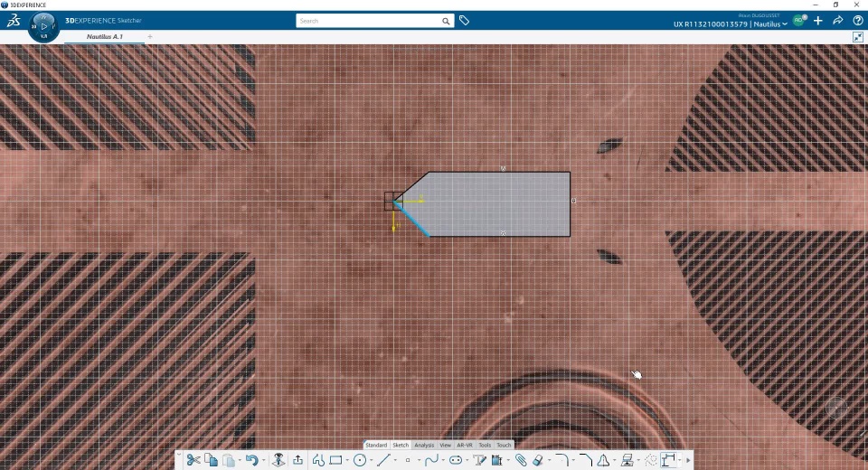868x470 pixels.
Task: Select the Circle sketch tool
Action: tap(360, 460)
